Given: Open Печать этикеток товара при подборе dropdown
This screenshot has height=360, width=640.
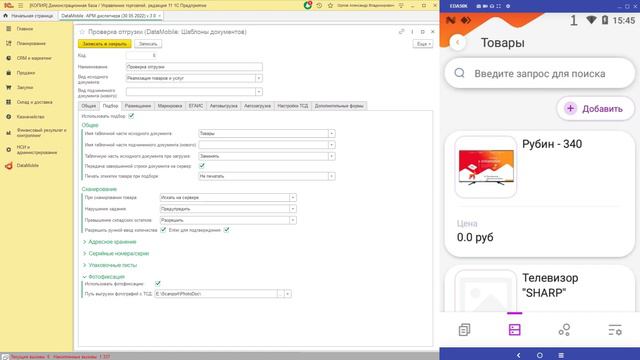Looking at the screenshot, I should pyautogui.click(x=331, y=176).
